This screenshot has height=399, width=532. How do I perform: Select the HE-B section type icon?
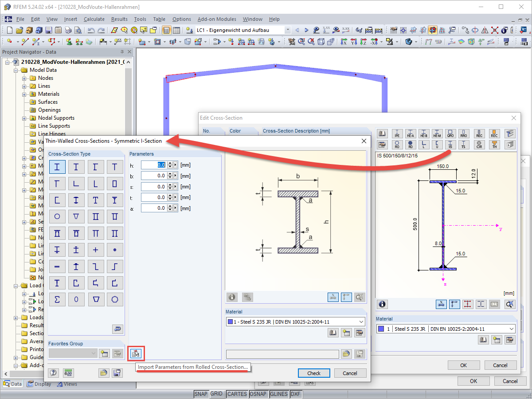click(x=424, y=133)
